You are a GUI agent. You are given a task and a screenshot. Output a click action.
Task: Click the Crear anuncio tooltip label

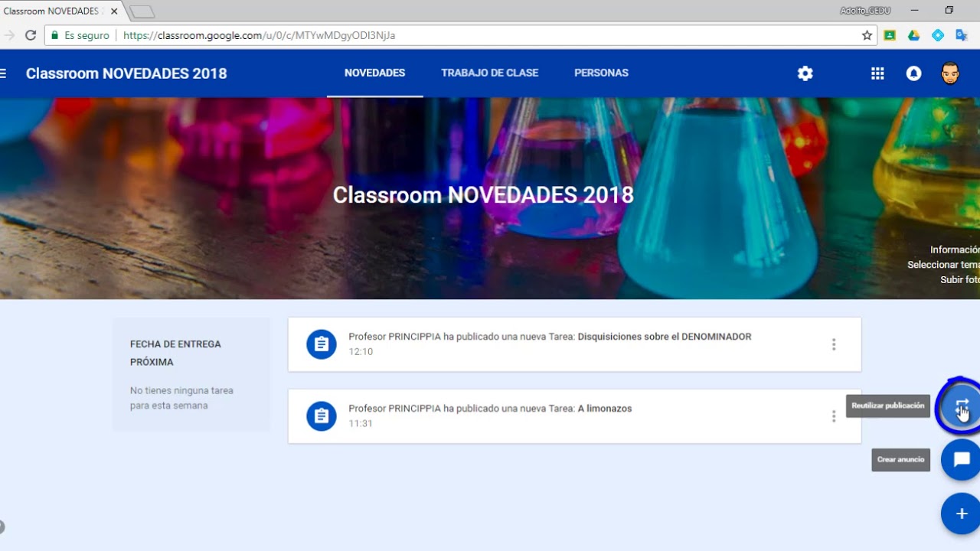[x=900, y=460]
